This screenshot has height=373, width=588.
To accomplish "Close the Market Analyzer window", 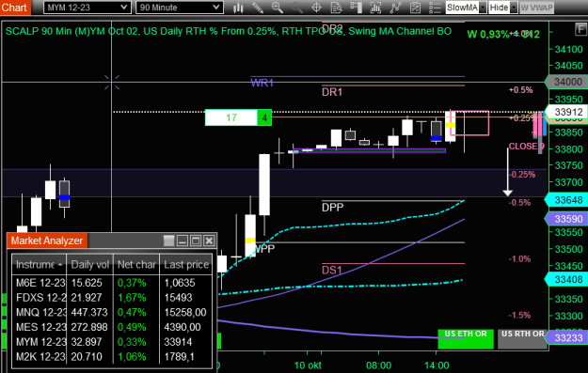I will click(x=209, y=241).
